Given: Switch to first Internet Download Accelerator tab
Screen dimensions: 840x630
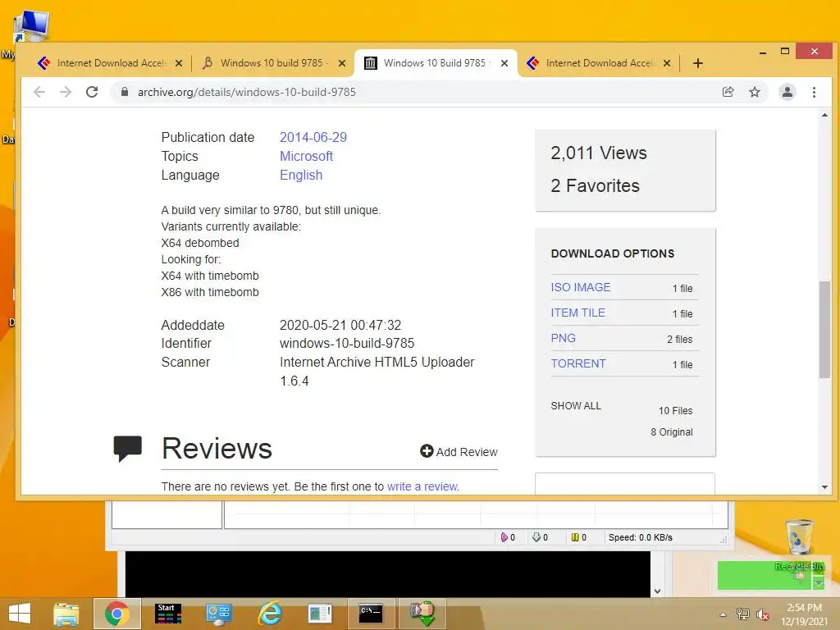Looking at the screenshot, I should pos(110,63).
